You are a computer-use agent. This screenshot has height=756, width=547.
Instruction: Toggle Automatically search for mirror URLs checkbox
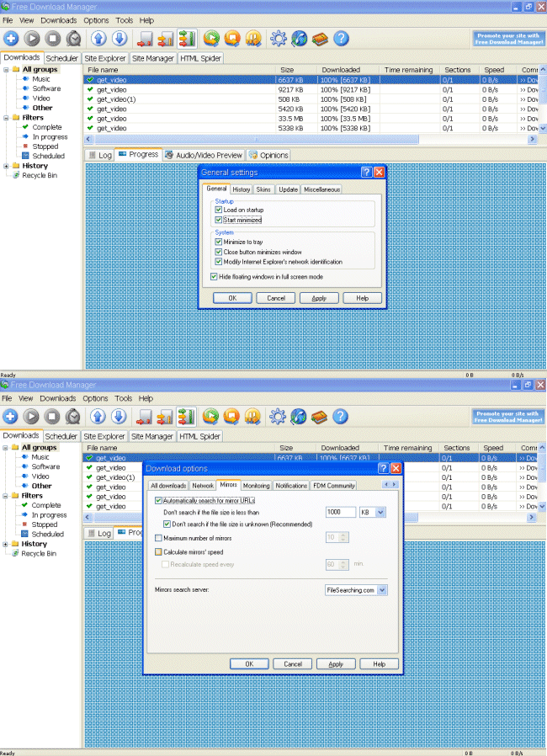point(158,500)
